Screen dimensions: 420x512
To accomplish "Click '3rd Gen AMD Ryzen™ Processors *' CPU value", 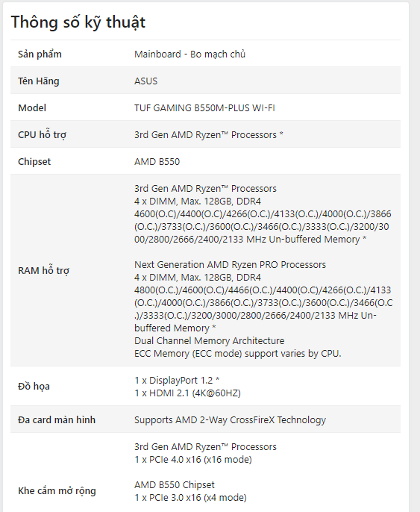I will (209, 135).
